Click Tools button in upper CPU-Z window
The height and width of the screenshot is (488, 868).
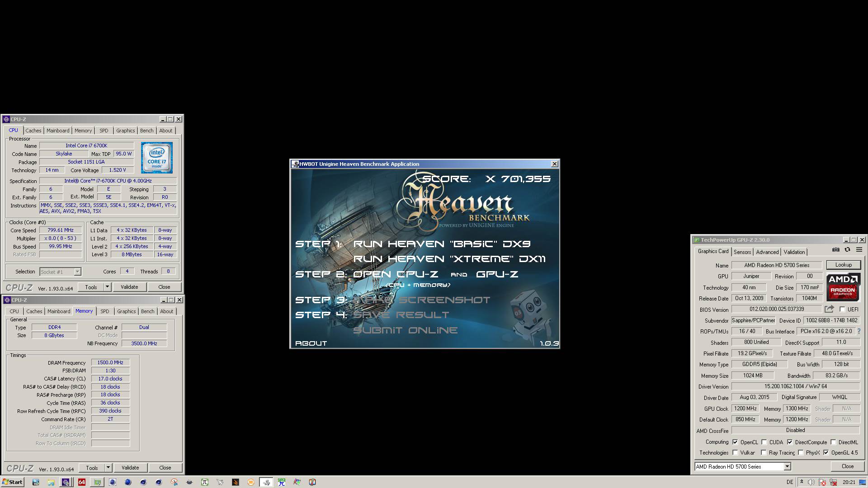tap(91, 287)
